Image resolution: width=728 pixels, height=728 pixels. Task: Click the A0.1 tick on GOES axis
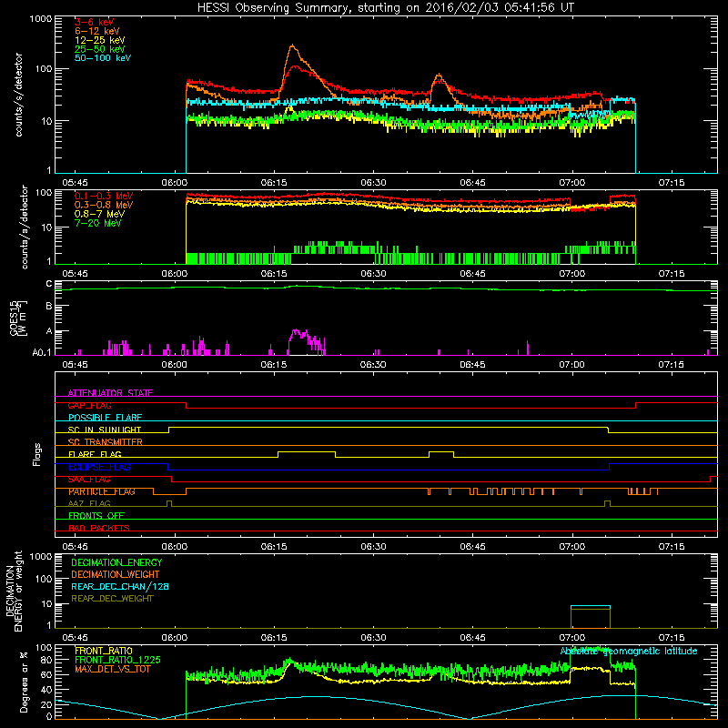[x=42, y=353]
